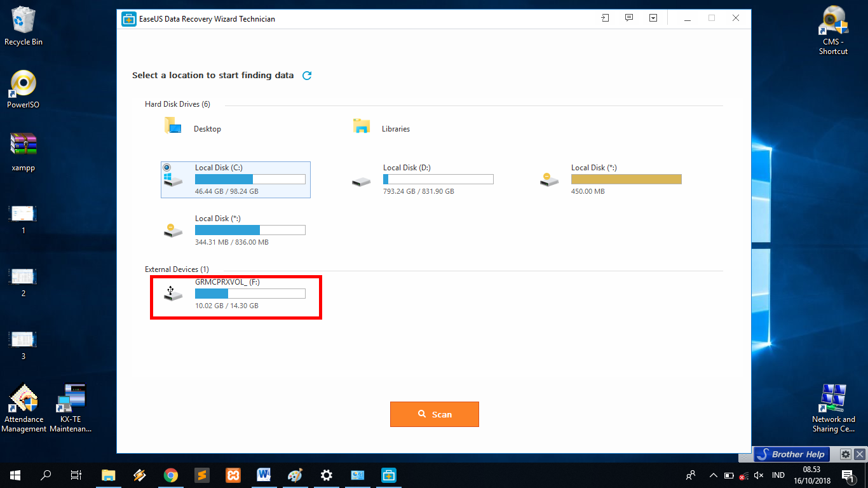The width and height of the screenshot is (868, 488).
Task: Click the 344.31 MB / 836.00 MB text
Action: point(232,242)
